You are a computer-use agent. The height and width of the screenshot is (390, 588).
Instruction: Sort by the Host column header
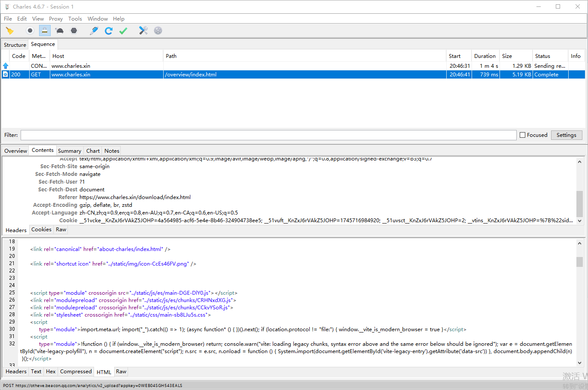click(107, 56)
